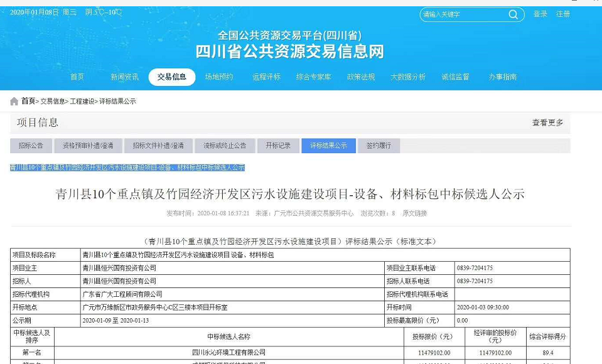This screenshot has width=602, height=364.
Task: Open the 原文链接 original link
Action: tap(414, 213)
